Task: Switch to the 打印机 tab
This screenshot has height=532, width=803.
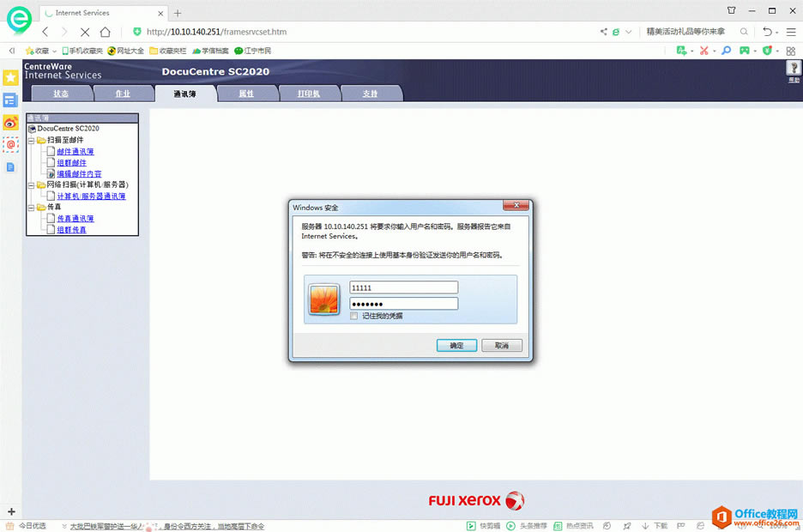Action: click(308, 94)
